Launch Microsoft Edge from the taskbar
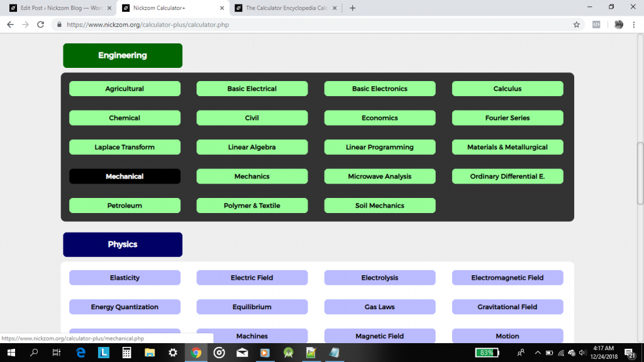This screenshot has height=362, width=644. click(80, 353)
